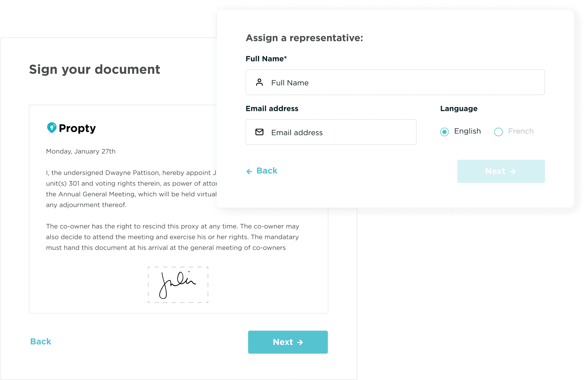Click the "Assign a representative:" heading
588x380 pixels.
tap(304, 38)
